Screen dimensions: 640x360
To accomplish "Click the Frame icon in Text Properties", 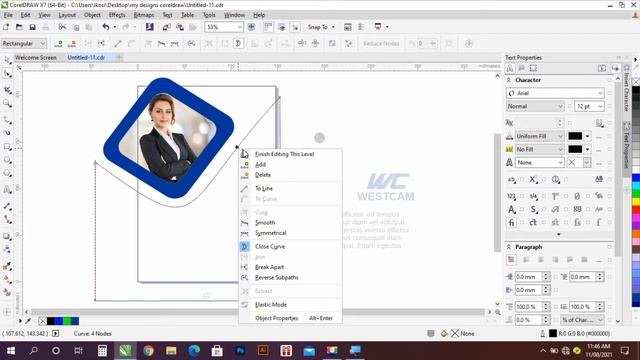I will point(533,68).
